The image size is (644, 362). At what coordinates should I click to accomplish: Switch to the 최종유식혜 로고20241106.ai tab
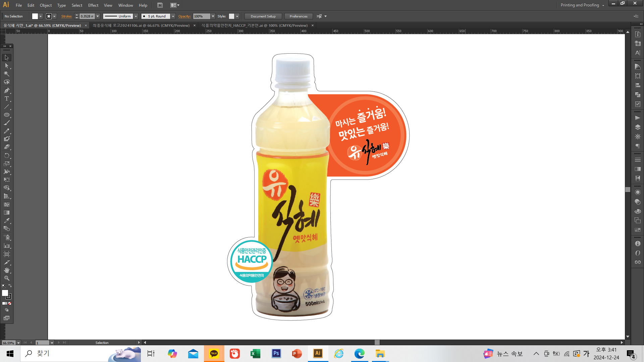click(x=141, y=25)
